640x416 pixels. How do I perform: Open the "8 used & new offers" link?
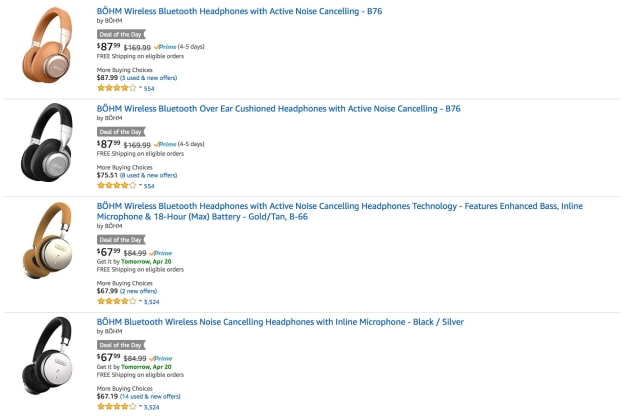[149, 174]
